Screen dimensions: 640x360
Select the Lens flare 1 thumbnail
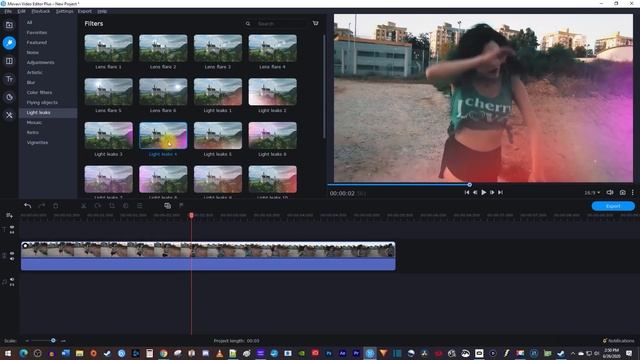(x=109, y=48)
